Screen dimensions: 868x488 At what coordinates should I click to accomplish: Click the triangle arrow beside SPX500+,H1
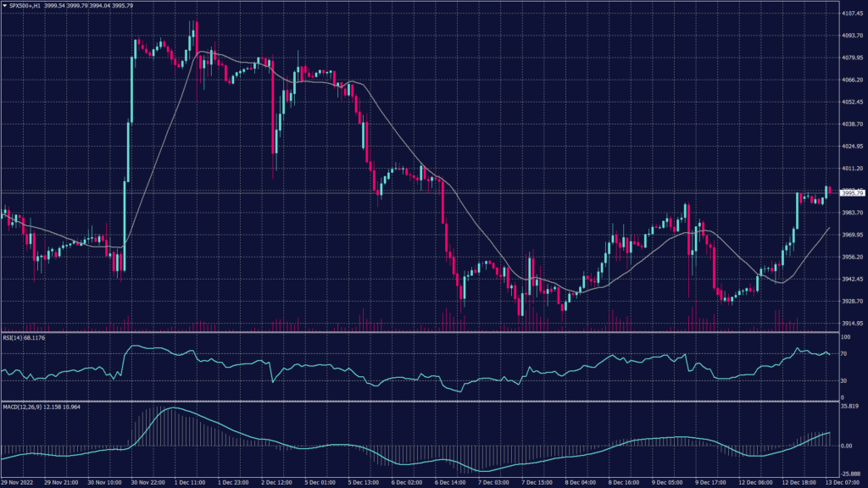tap(4, 5)
